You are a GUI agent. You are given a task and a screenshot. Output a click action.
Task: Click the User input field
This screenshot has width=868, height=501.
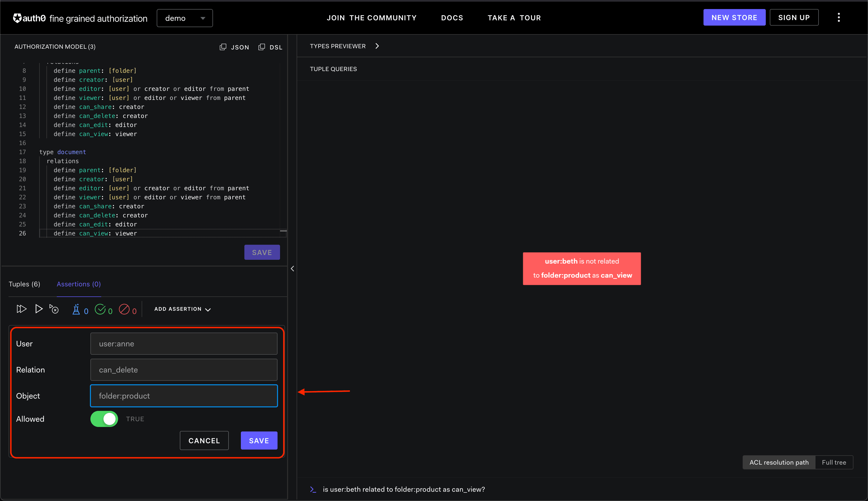click(184, 344)
